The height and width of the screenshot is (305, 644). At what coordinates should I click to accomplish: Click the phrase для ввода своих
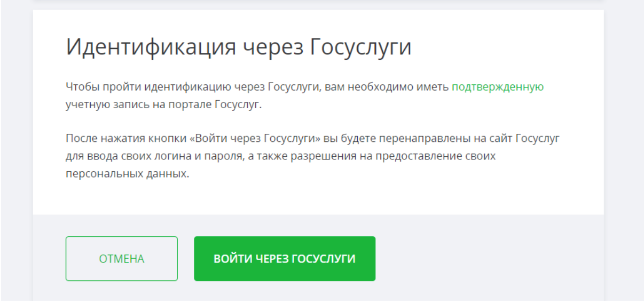pos(109,157)
